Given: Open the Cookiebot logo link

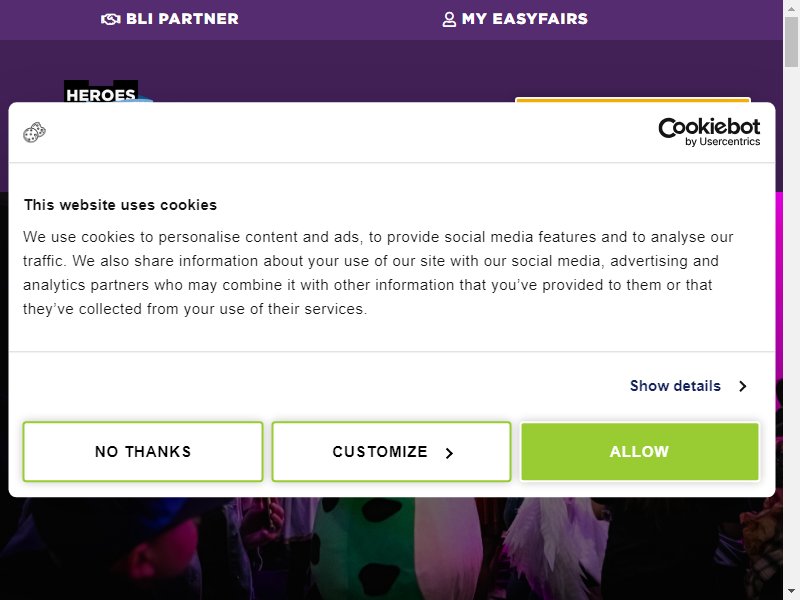Looking at the screenshot, I should 709,132.
